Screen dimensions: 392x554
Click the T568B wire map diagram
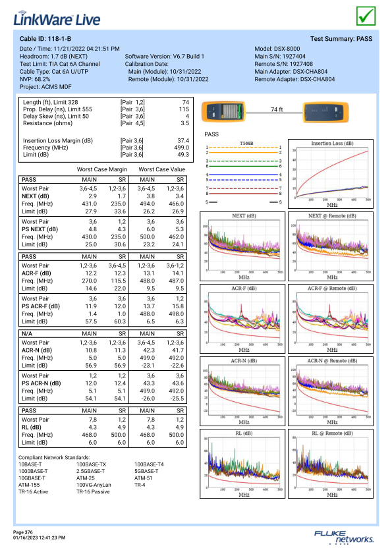coord(244,172)
